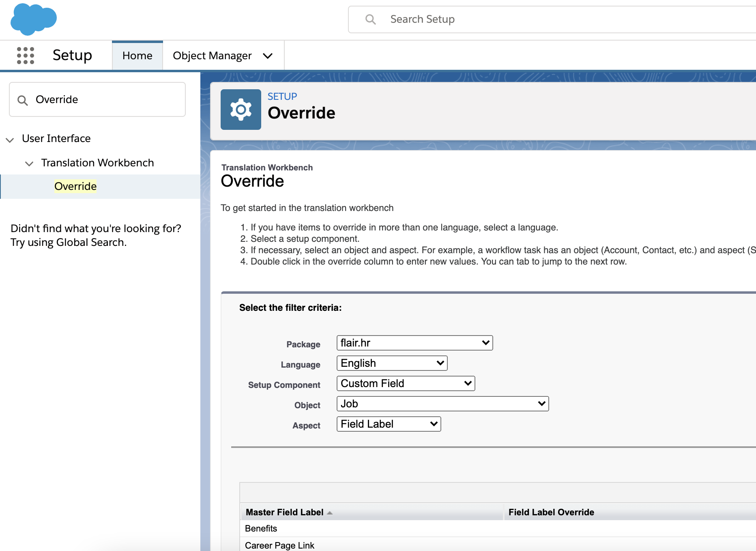Switch to the Object Manager tab
Viewport: 756px width, 551px height.
point(212,56)
